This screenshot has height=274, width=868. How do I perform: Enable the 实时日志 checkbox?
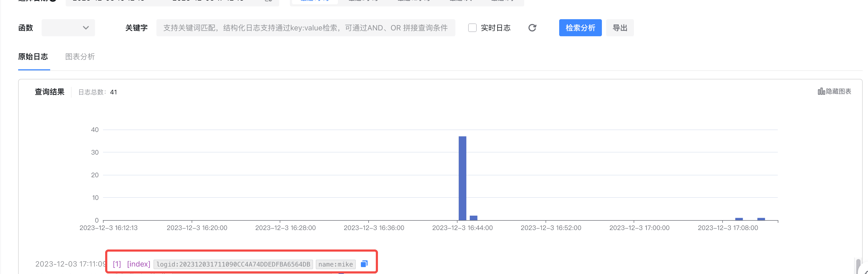pos(472,28)
